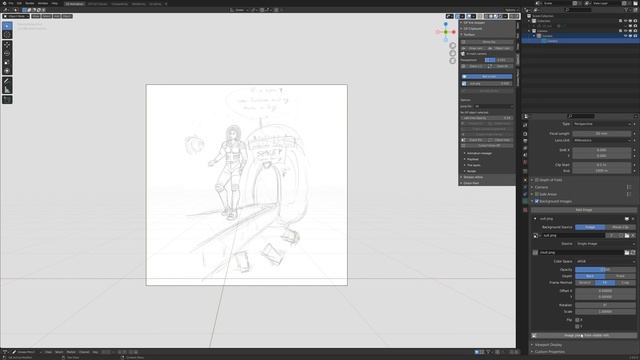Click the viewport pan hand icon
The height and width of the screenshot is (360, 640).
click(x=453, y=53)
